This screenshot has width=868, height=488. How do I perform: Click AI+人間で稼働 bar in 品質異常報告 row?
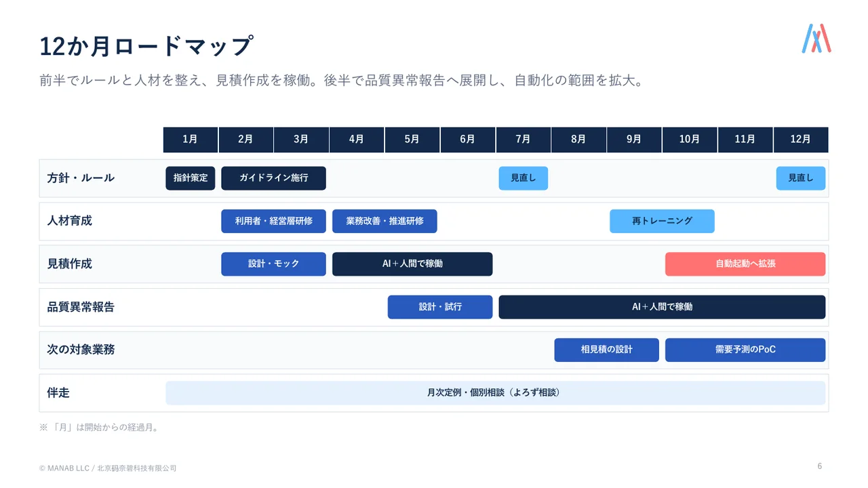point(663,307)
